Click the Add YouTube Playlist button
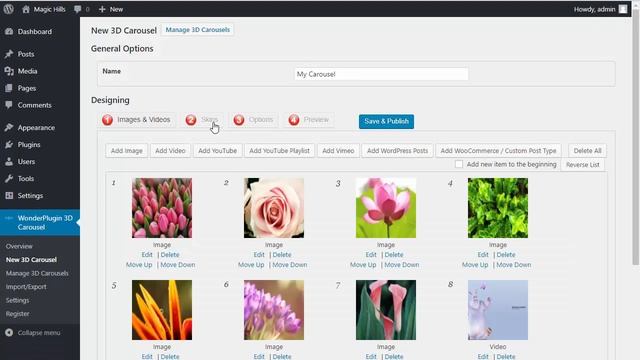 [279, 151]
